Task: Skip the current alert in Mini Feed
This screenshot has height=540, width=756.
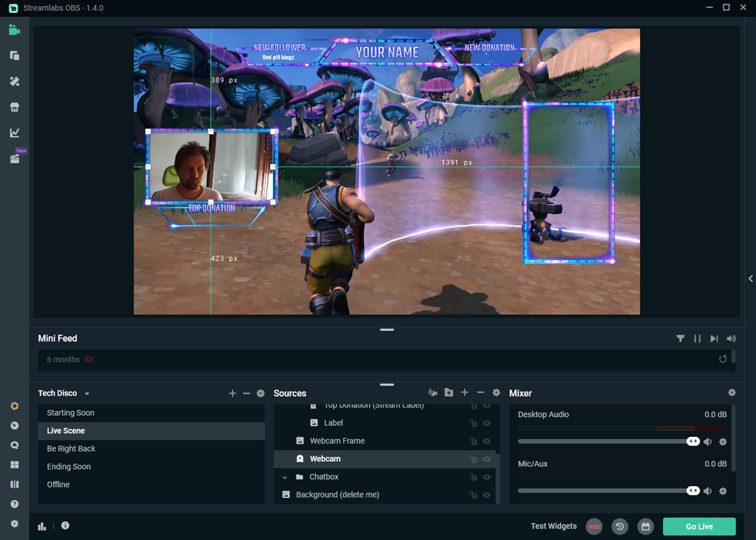Action: (714, 339)
